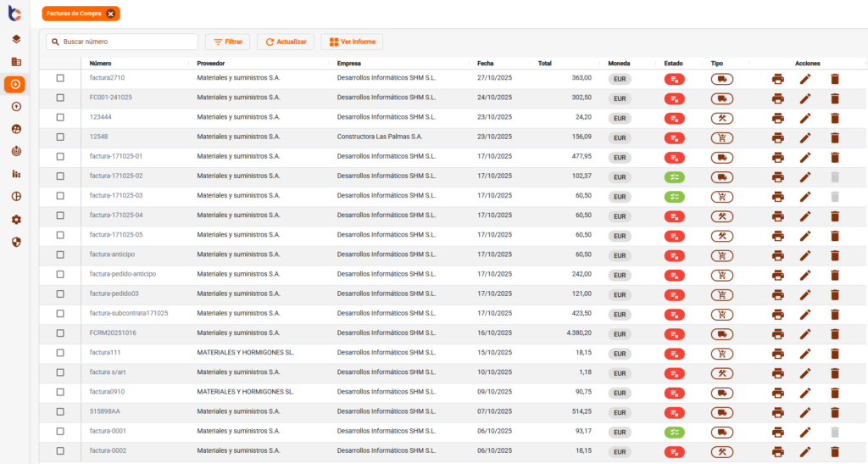Screen dimensions: 868x464
Task: Click the shield icon in the sidebar
Action: pos(15,242)
